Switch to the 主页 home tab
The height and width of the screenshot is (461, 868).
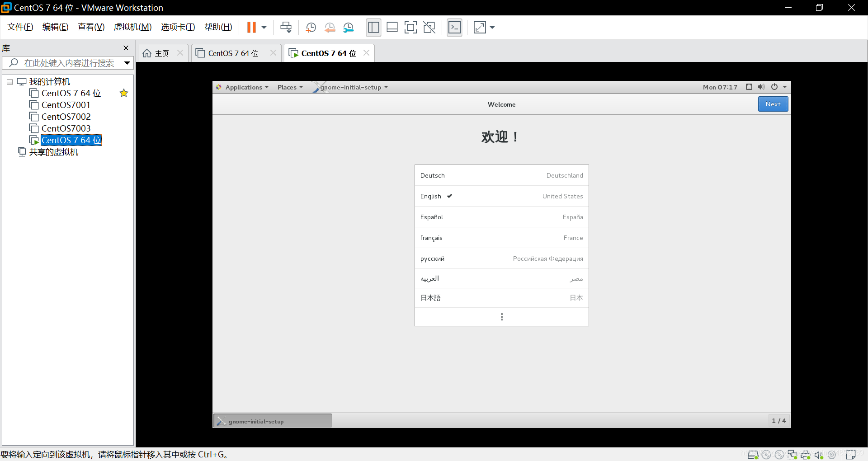156,53
